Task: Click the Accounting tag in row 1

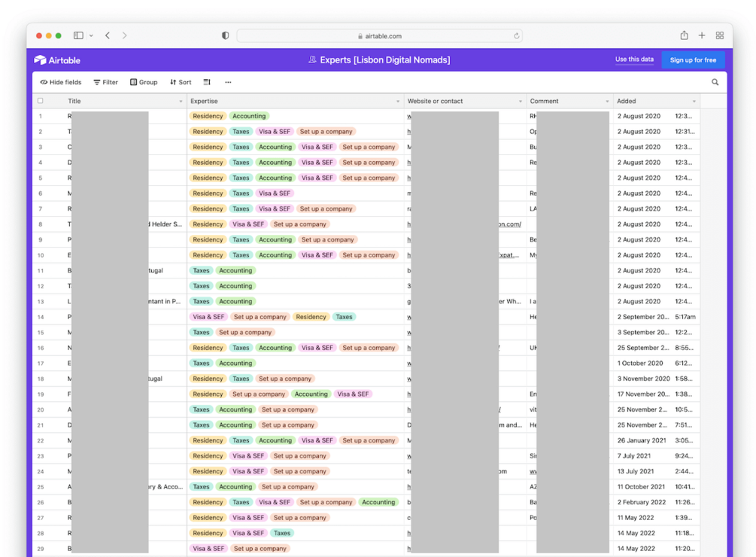Action: pos(249,116)
